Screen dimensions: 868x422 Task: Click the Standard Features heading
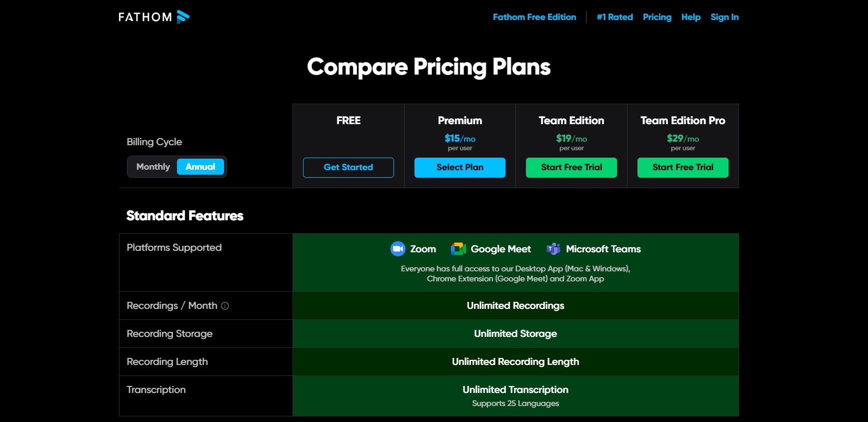185,216
